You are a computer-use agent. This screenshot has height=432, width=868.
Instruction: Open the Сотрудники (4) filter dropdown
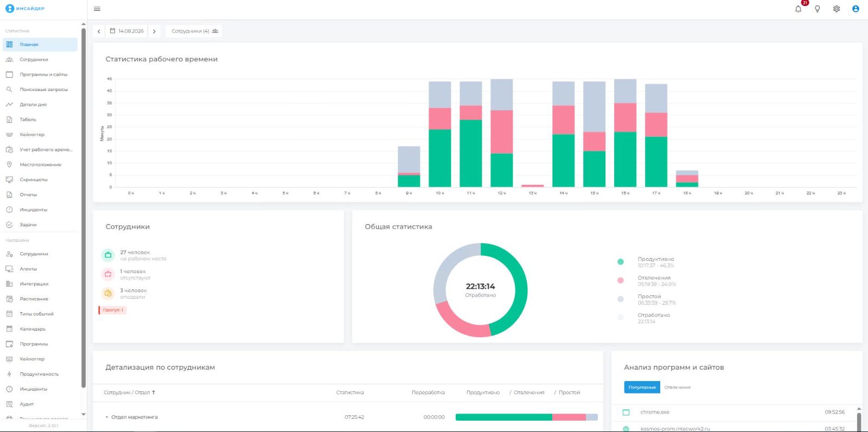pyautogui.click(x=194, y=31)
